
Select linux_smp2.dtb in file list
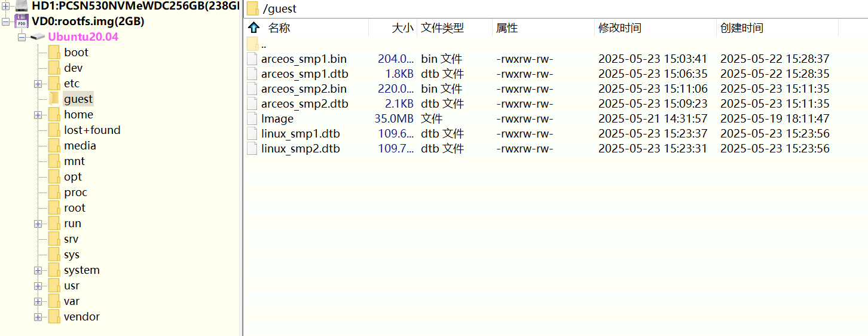tap(300, 149)
